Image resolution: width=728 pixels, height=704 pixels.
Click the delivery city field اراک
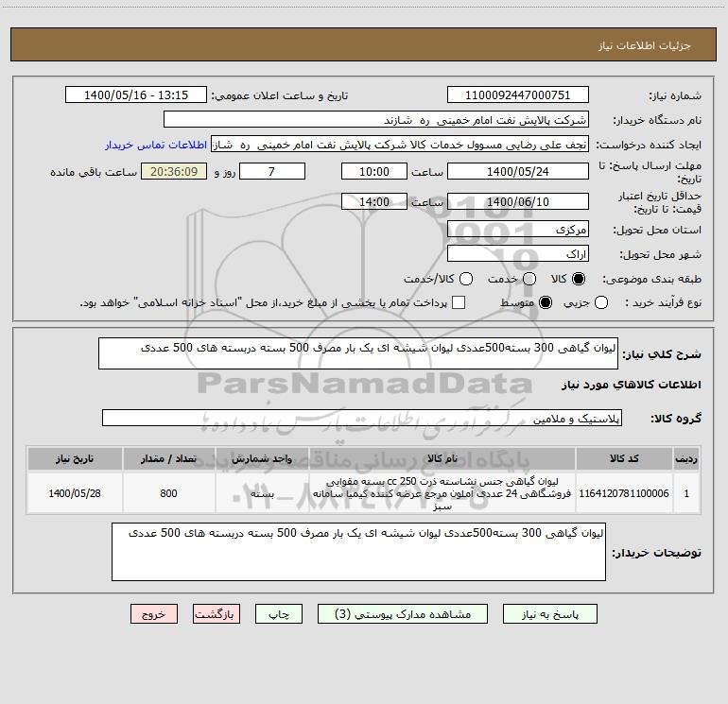click(518, 253)
